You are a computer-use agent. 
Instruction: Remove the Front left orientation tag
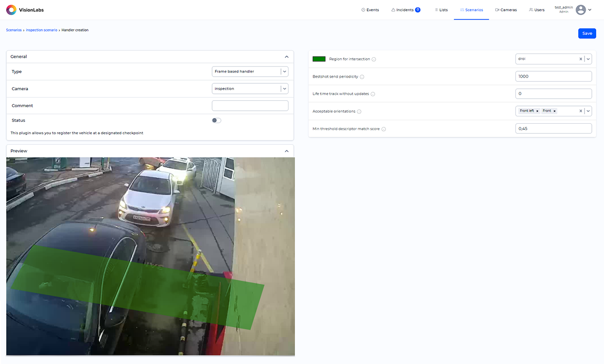pyautogui.click(x=537, y=111)
